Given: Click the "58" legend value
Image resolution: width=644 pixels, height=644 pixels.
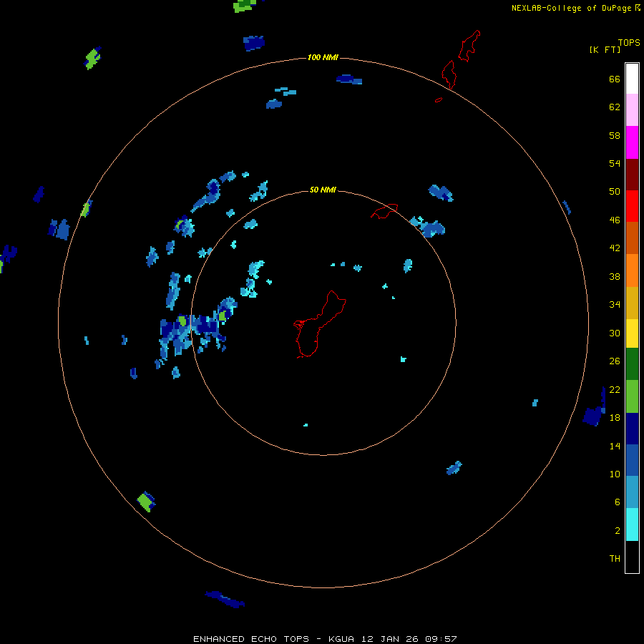Looking at the screenshot, I should click(x=615, y=135).
